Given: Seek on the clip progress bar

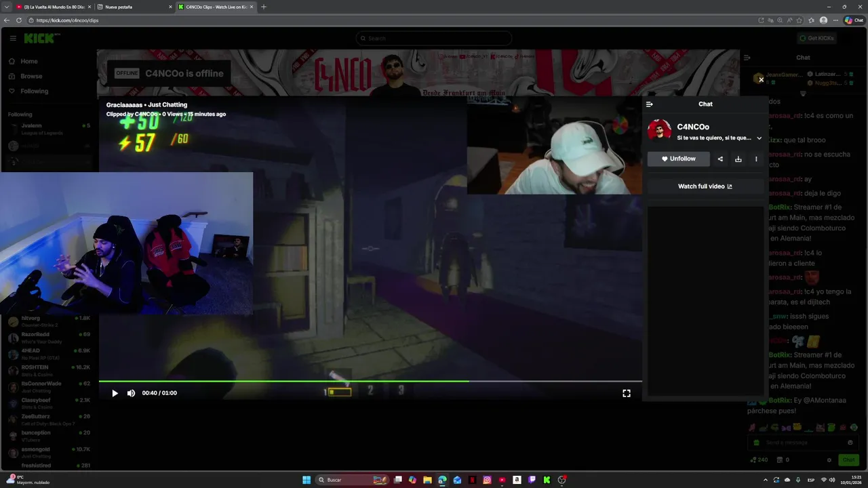Looking at the screenshot, I should (x=370, y=381).
